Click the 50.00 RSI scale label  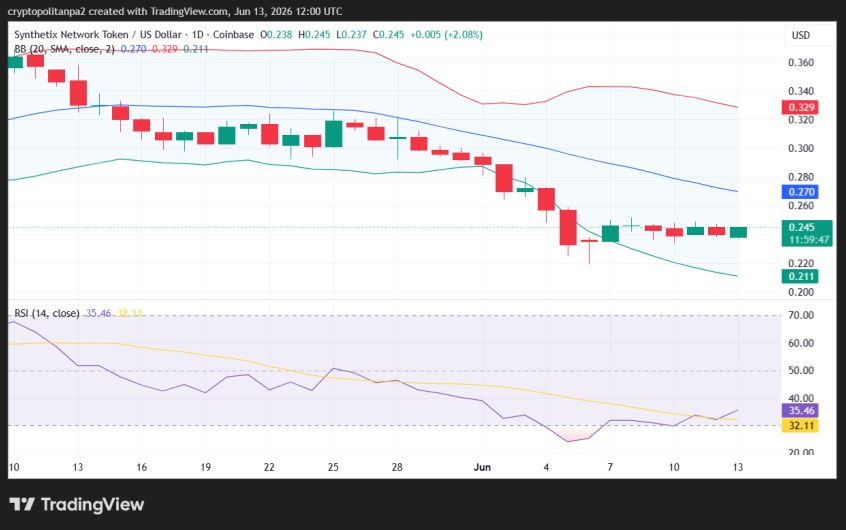coord(801,370)
